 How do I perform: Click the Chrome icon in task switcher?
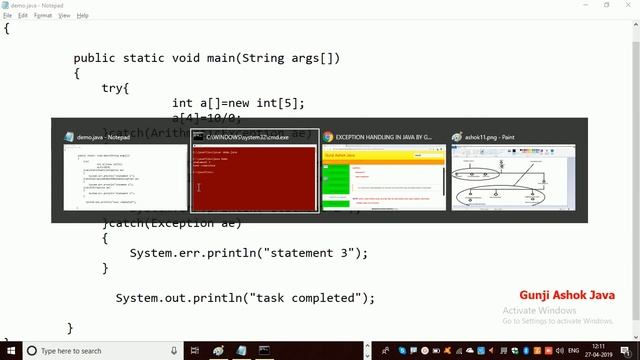328,137
